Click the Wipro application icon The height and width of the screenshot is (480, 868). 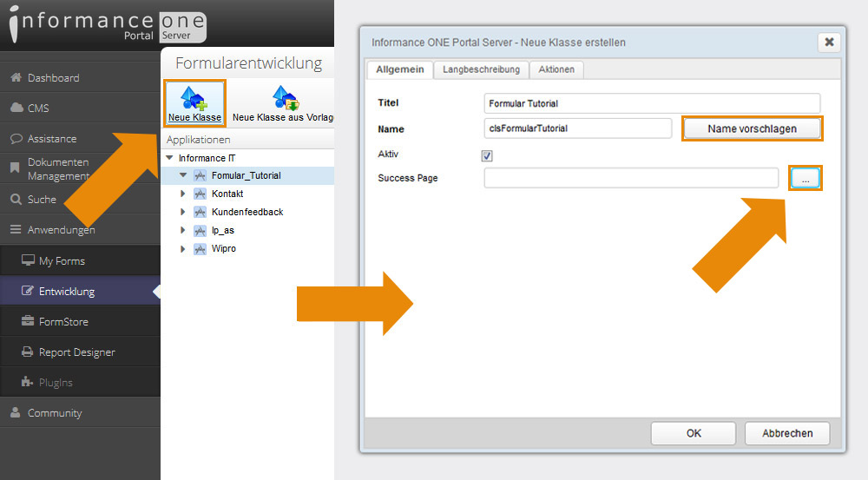click(x=200, y=248)
